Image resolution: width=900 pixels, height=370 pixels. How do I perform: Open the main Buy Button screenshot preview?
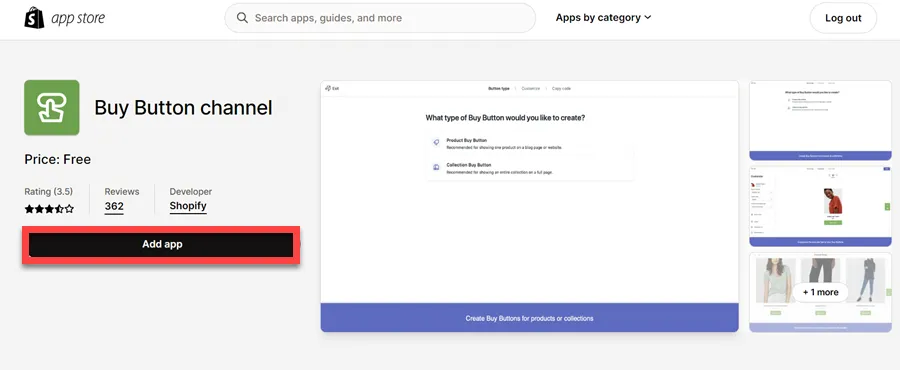point(529,206)
